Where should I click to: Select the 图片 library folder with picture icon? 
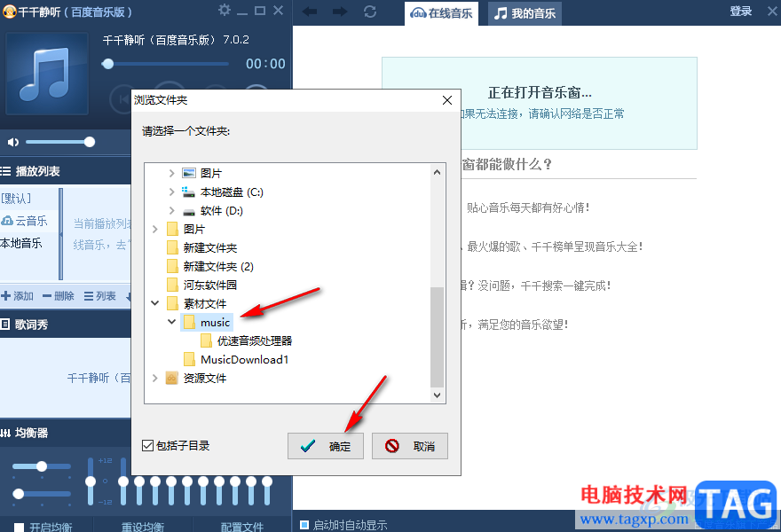coord(201,173)
